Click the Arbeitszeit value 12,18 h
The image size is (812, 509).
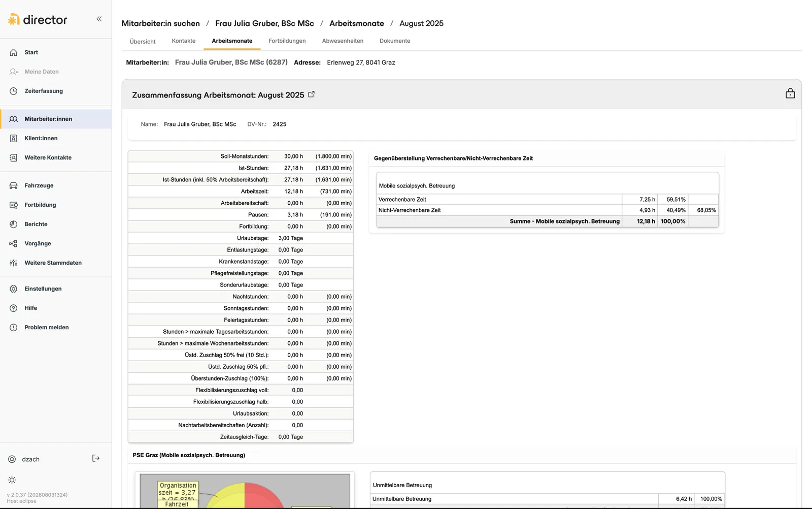coord(293,192)
